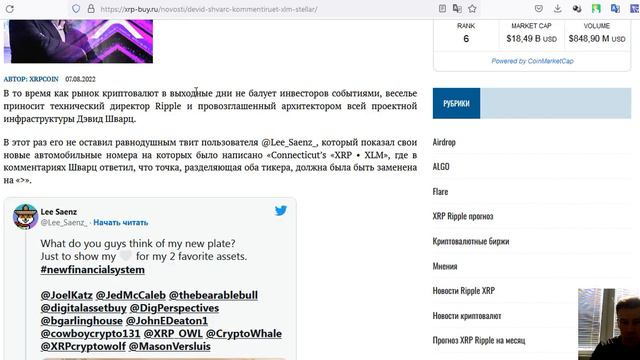This screenshot has height=360, width=640.
Task: Open Lee Saenz's avatar in tweet
Action: pyautogui.click(x=25, y=217)
